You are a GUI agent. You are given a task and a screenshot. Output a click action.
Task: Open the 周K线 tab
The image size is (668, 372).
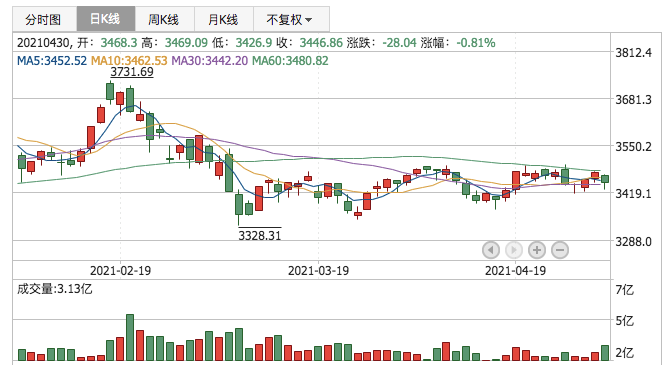(x=164, y=19)
